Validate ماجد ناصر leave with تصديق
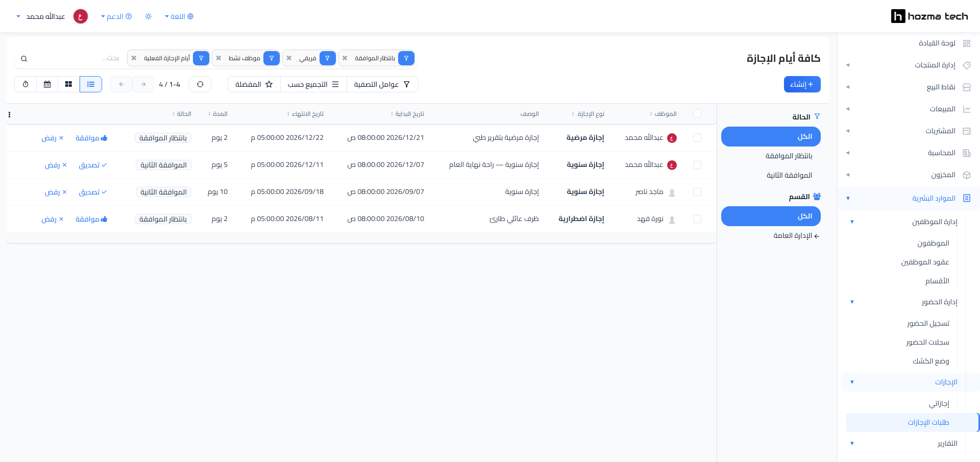 93,192
